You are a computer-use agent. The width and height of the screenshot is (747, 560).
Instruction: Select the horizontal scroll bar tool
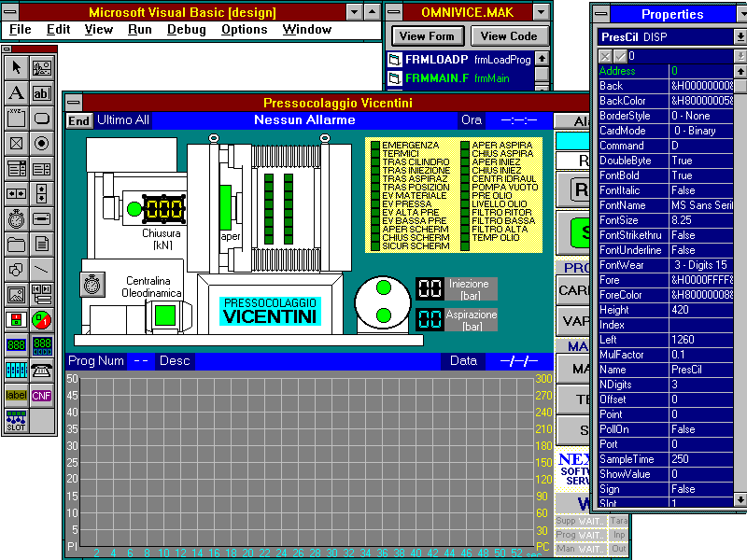16,194
